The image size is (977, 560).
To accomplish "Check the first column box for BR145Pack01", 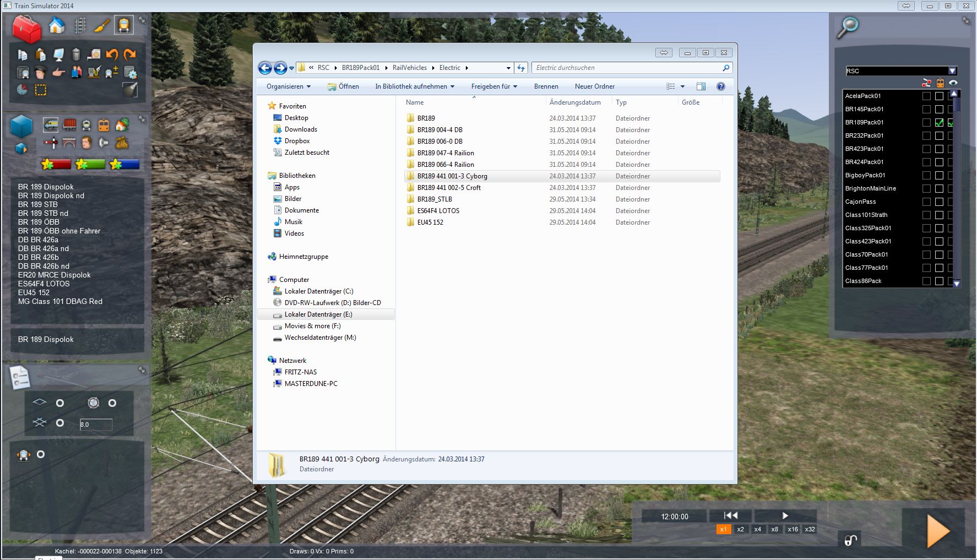I will (x=926, y=109).
